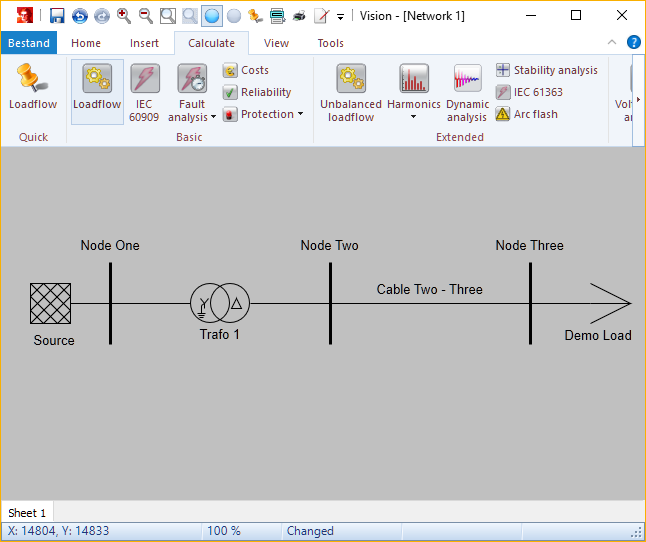The image size is (646, 542).
Task: Click the Vision app logo icon
Action: (24, 16)
